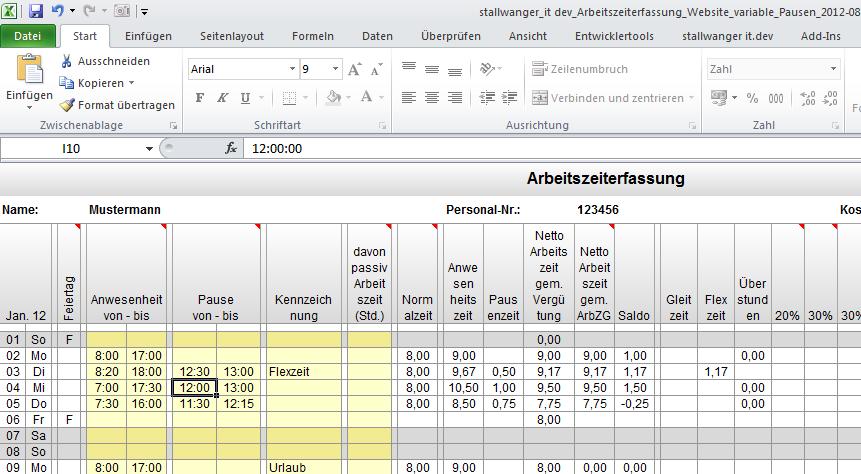
Task: Expand Zwischenablage dialog launcher
Action: tap(174, 126)
